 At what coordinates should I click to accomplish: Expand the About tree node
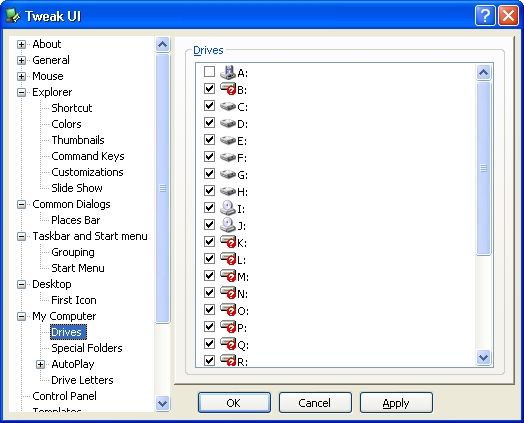[x=21, y=44]
